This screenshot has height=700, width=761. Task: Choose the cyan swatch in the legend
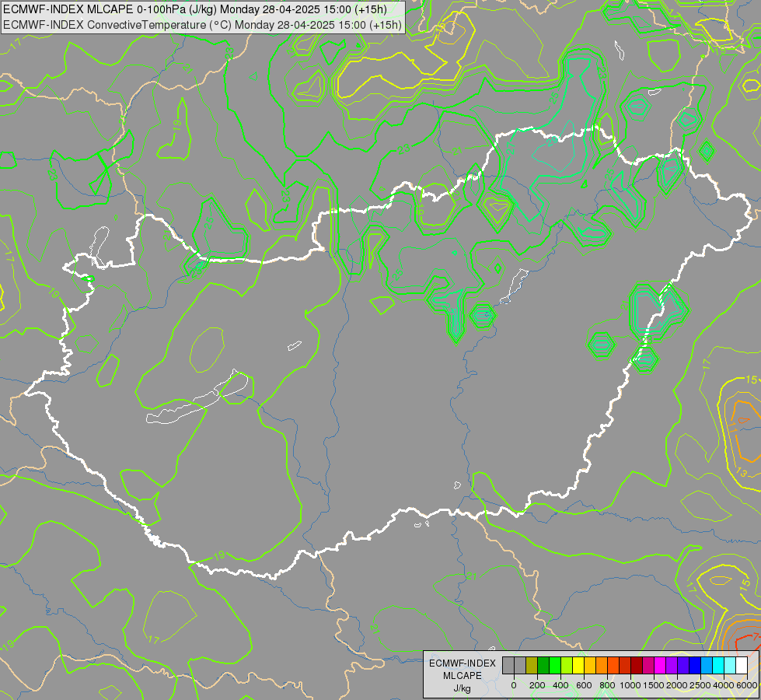719,665
